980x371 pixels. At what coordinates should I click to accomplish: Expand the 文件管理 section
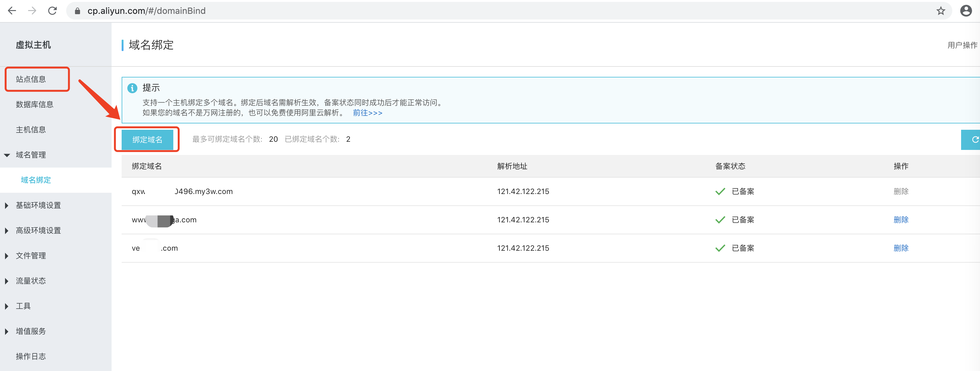pos(31,255)
